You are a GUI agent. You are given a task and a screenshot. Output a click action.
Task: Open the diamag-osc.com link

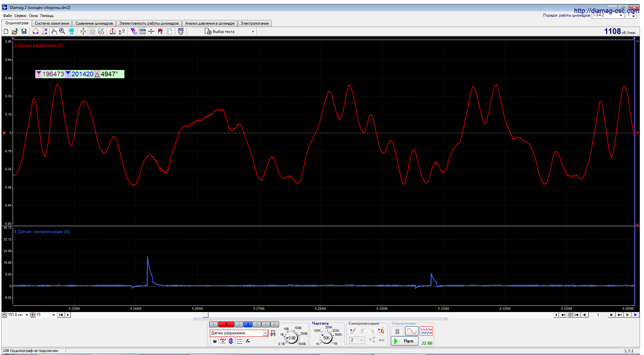606,11
